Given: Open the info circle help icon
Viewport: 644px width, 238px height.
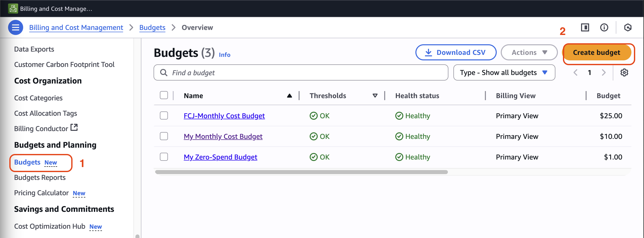Looking at the screenshot, I should [x=604, y=27].
